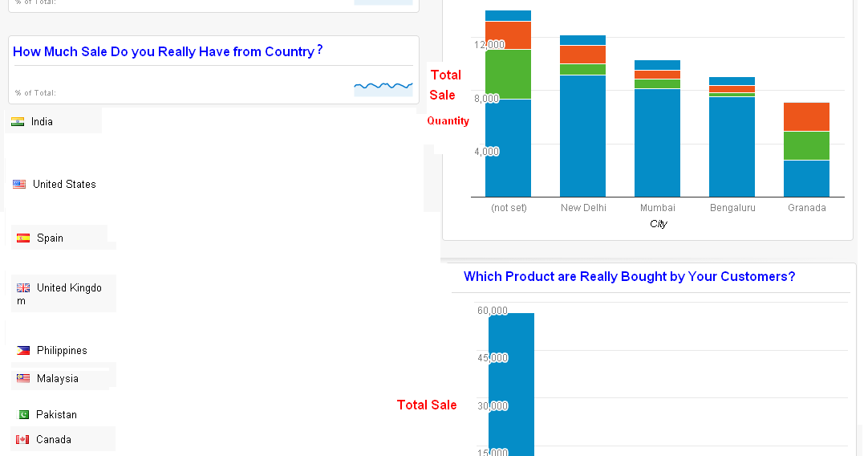Click the green segment of the Granada bar
868x456 pixels.
(x=806, y=146)
